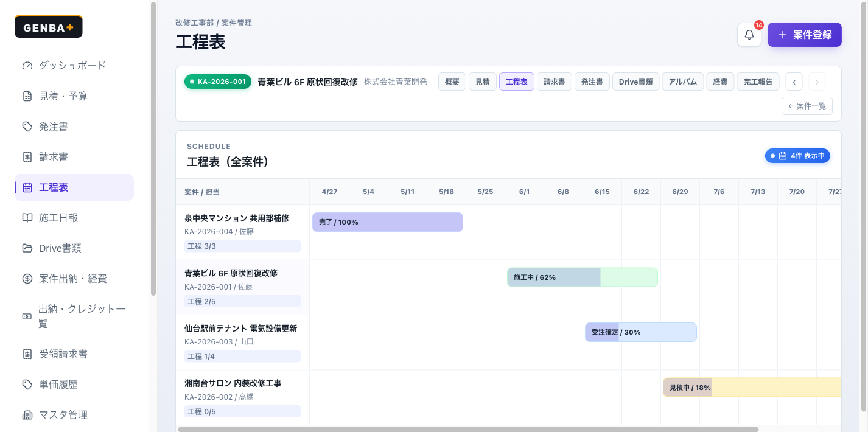Click the 7/6 date column header
Image resolution: width=868 pixels, height=432 pixels.
click(x=719, y=192)
